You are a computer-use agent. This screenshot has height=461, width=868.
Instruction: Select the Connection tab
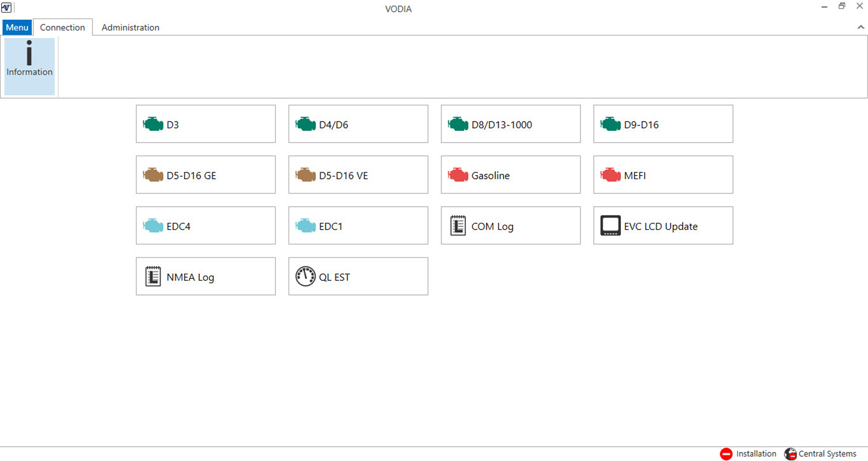point(63,27)
